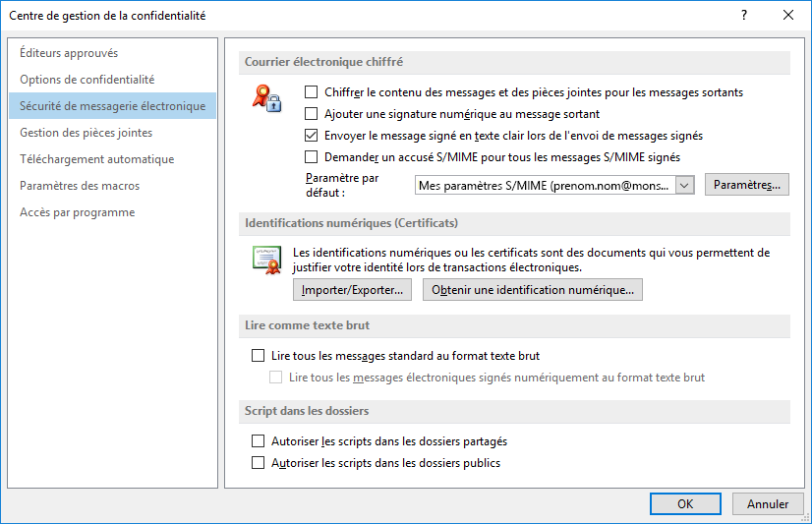
Task: Click the encrypted email ribbon-and-lock icon
Action: tap(266, 98)
